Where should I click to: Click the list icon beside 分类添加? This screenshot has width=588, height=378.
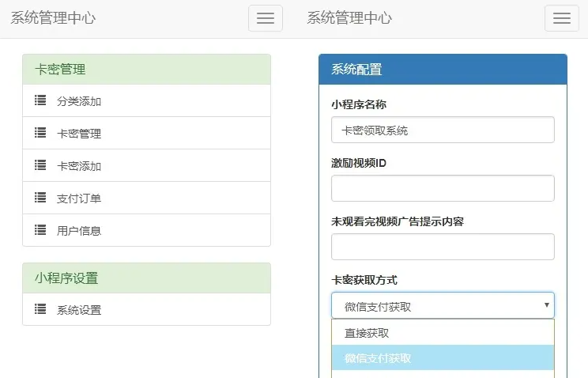click(40, 100)
